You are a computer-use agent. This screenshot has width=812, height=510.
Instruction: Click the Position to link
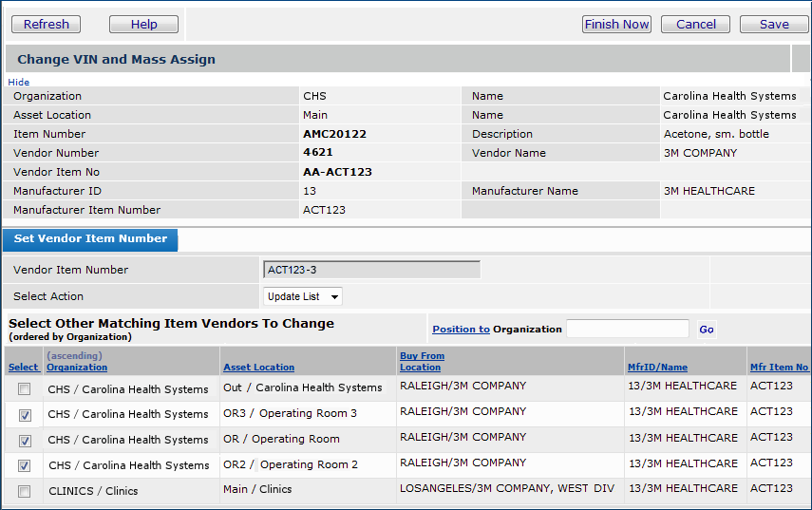tap(461, 330)
